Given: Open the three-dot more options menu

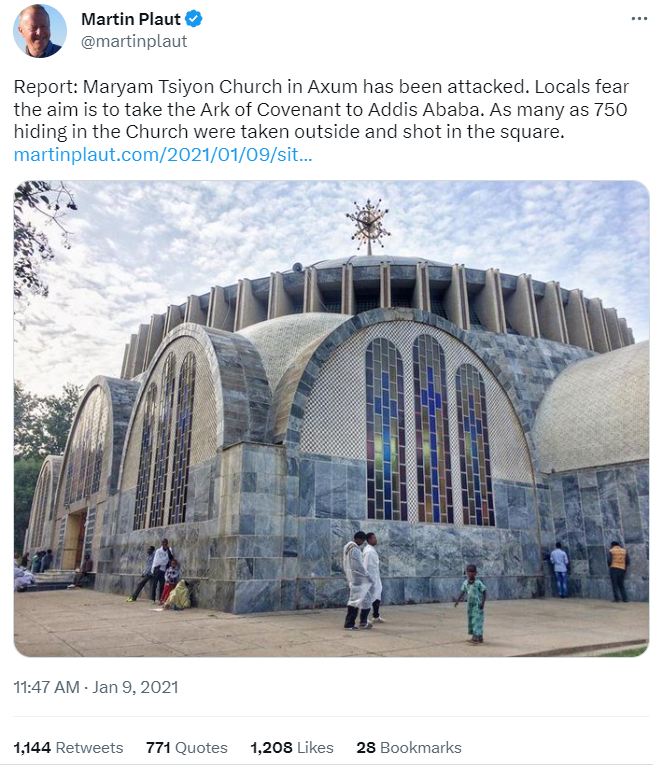Looking at the screenshot, I should pyautogui.click(x=638, y=19).
